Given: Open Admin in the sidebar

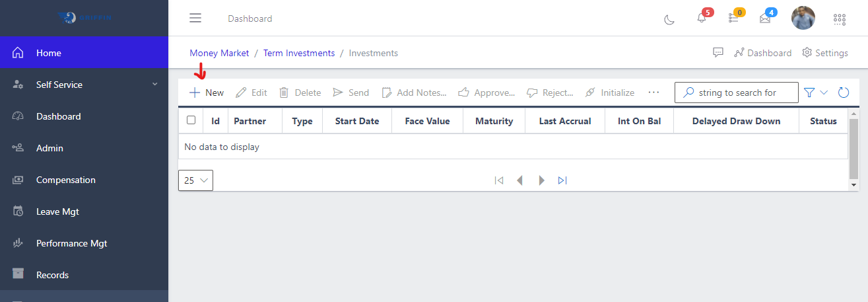Looking at the screenshot, I should pos(84,148).
